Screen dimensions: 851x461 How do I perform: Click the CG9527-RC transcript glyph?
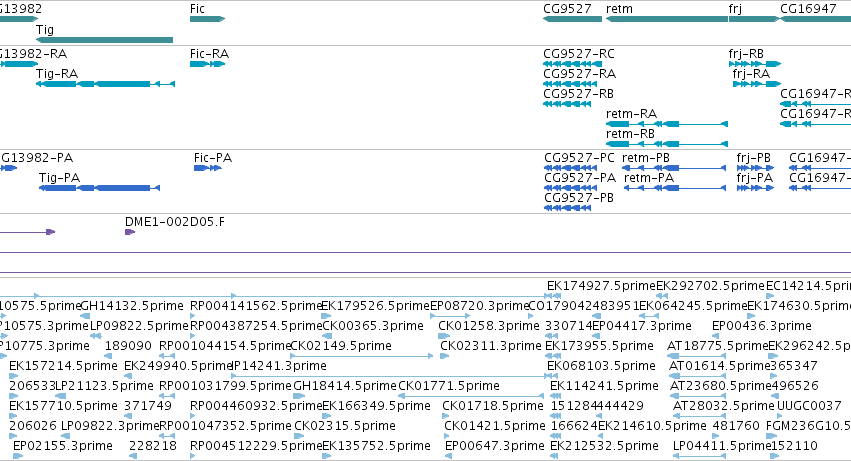[573, 64]
